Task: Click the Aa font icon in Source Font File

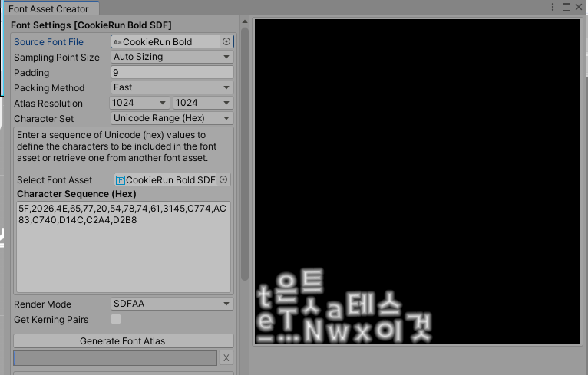Action: click(x=117, y=42)
